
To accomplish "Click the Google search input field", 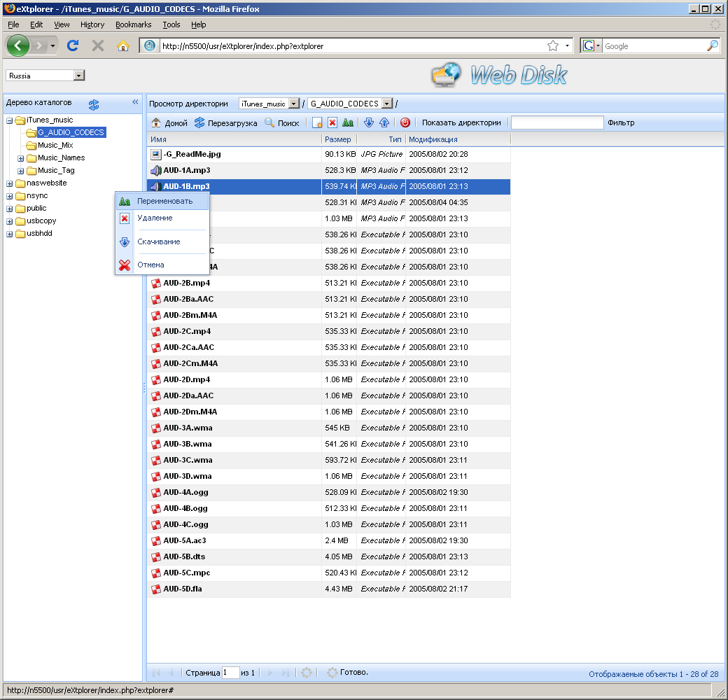I will tap(654, 46).
